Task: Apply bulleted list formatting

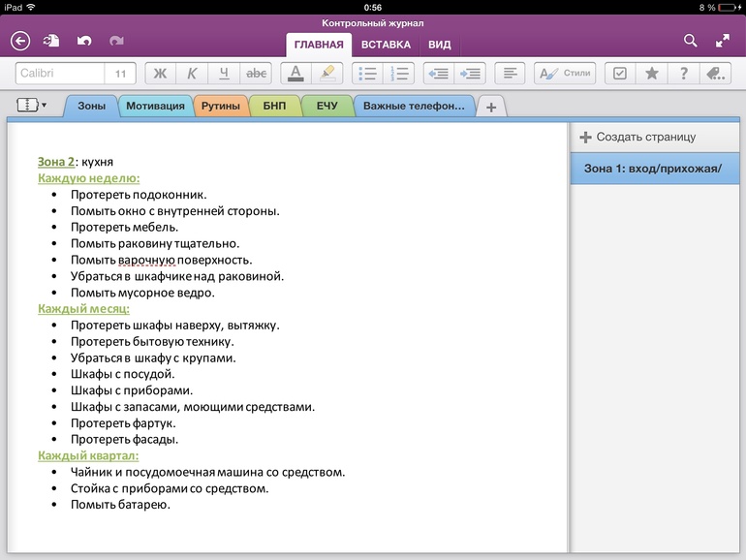Action: pos(367,74)
